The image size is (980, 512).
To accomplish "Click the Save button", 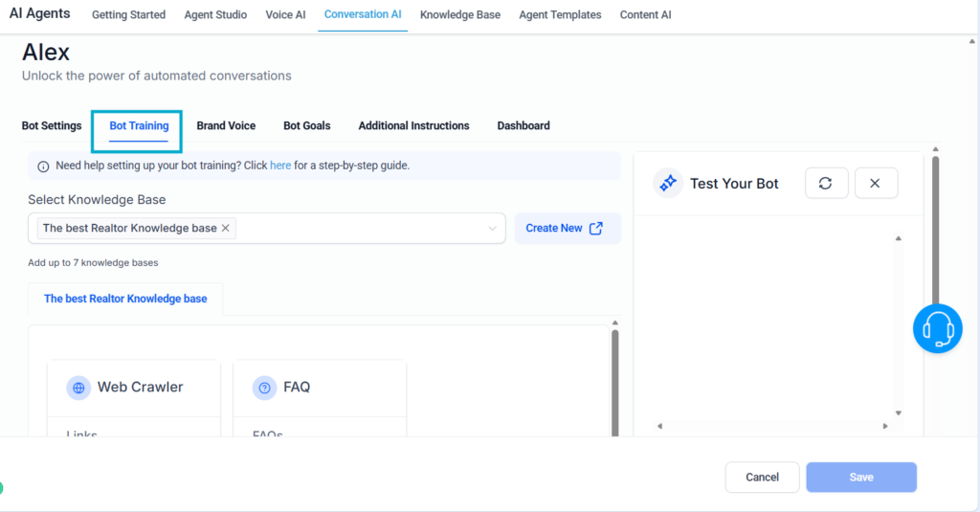I will point(860,477).
